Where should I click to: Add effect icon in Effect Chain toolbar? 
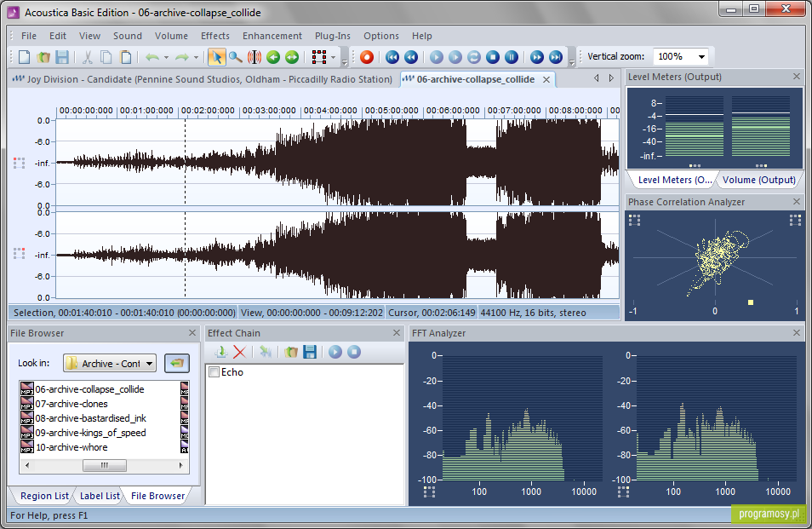pyautogui.click(x=221, y=353)
